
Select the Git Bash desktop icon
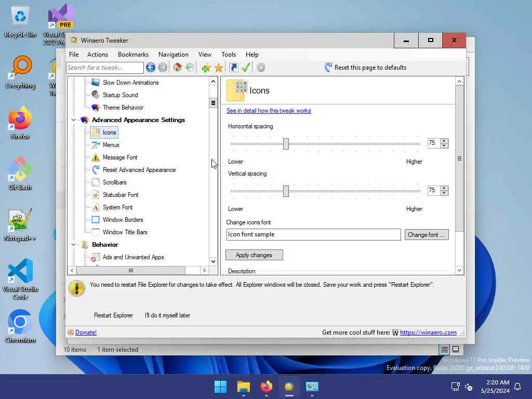click(x=20, y=174)
